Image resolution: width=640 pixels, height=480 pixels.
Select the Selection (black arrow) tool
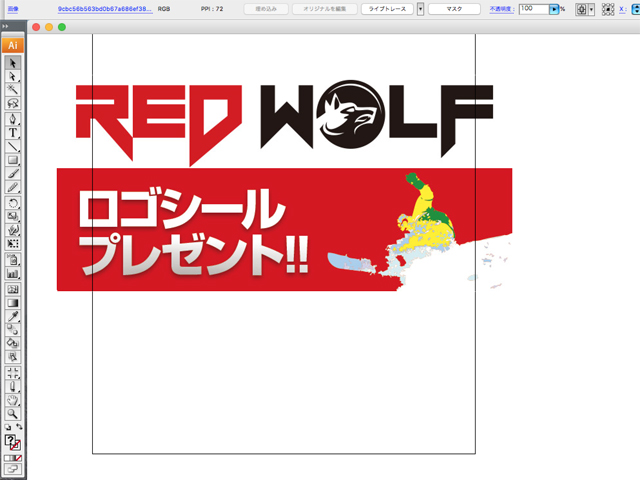13,63
